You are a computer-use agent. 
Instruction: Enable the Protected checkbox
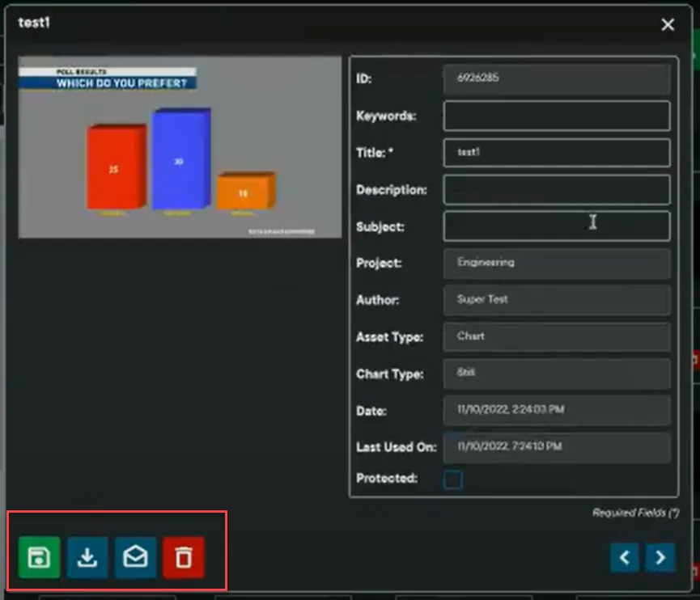(x=453, y=480)
